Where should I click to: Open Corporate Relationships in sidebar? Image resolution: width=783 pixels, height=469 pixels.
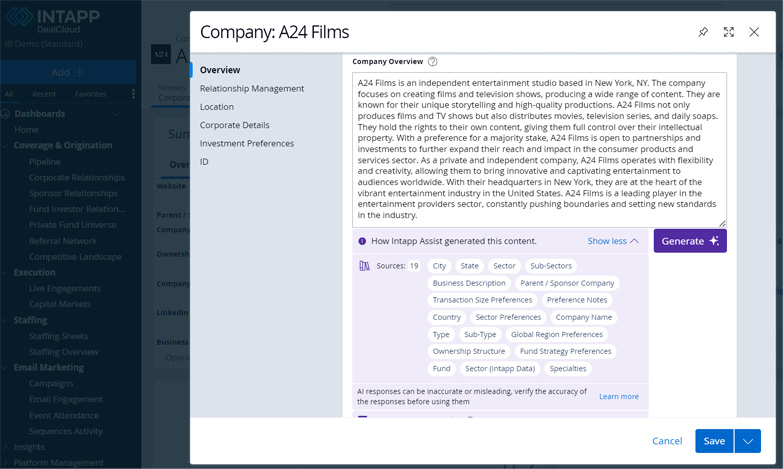[76, 177]
